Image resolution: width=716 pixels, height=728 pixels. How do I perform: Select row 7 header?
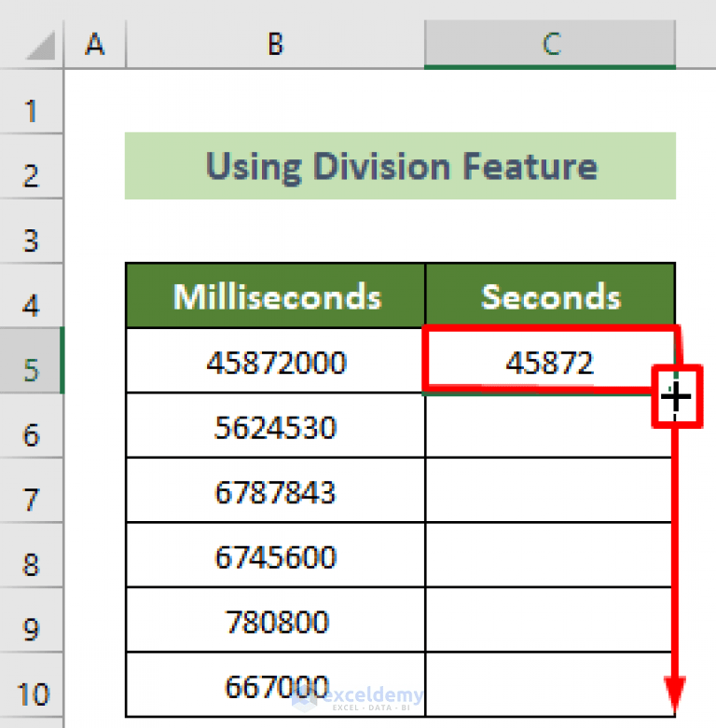coord(31,490)
